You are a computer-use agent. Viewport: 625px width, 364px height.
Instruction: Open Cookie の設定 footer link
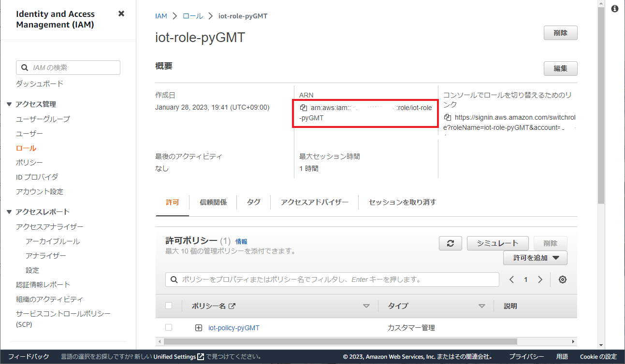click(x=598, y=357)
